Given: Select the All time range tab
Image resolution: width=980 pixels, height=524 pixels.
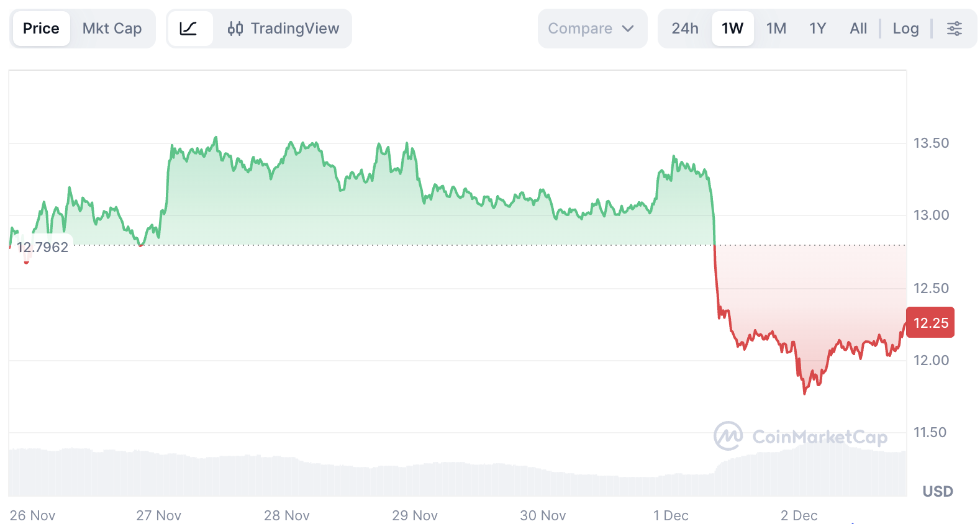Looking at the screenshot, I should point(858,28).
